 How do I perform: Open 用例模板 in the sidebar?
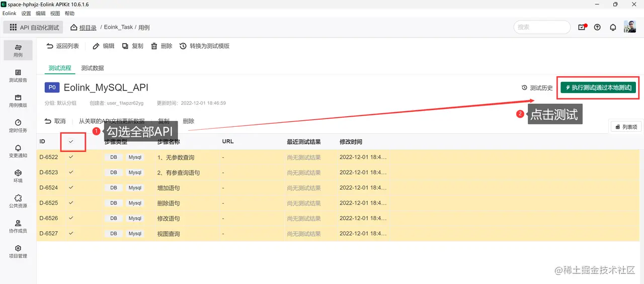click(x=18, y=101)
